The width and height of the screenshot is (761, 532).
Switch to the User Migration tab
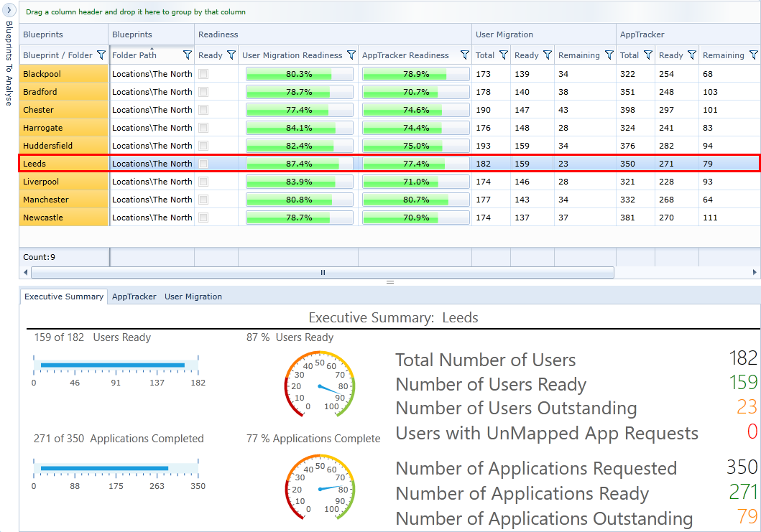193,297
